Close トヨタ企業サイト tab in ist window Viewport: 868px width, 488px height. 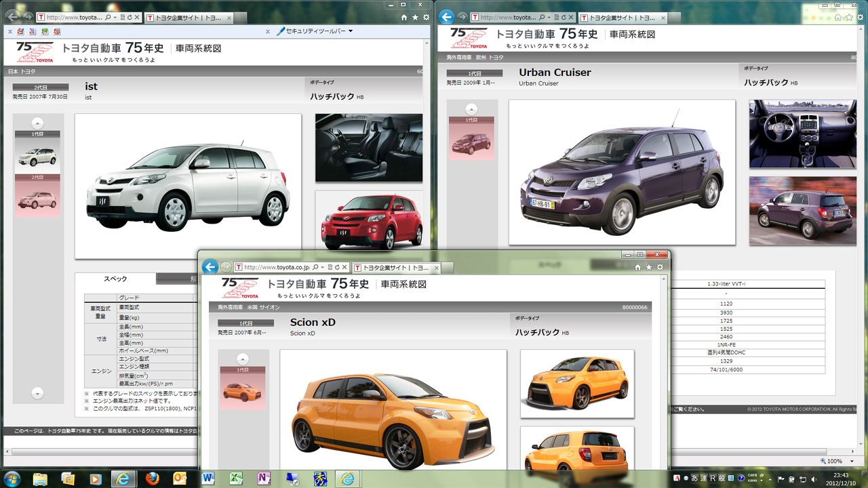[x=230, y=18]
